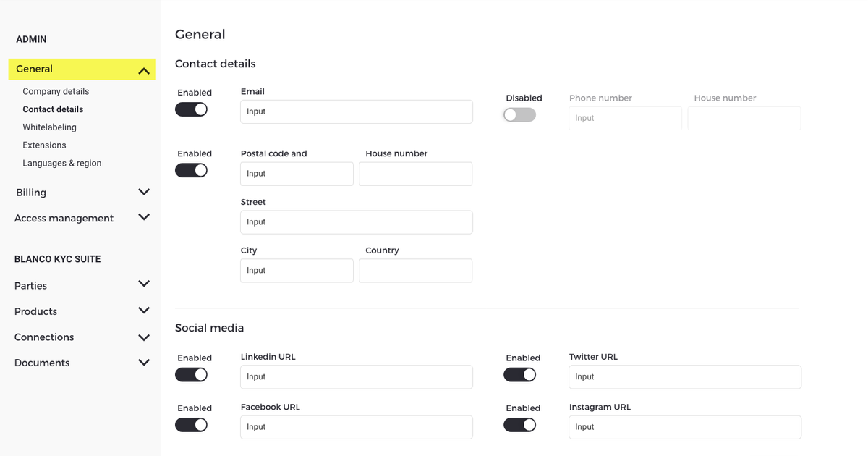
Task: Expand the Documents menu arrow
Action: [144, 363]
